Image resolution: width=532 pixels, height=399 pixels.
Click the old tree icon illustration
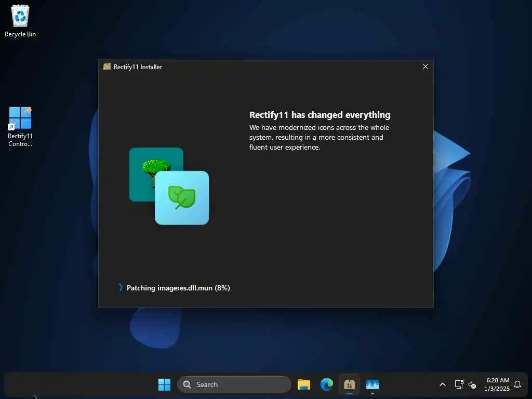coord(156,174)
